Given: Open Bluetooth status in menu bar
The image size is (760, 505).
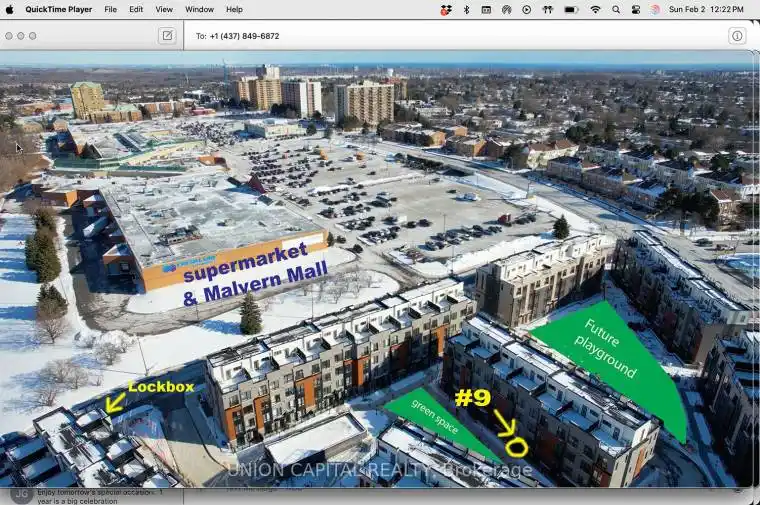Looking at the screenshot, I should 466,9.
